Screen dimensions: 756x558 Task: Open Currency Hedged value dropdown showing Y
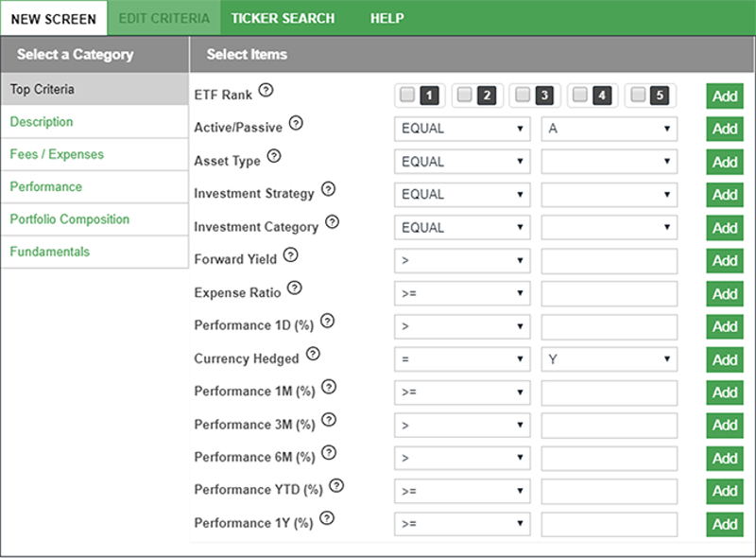tap(610, 359)
